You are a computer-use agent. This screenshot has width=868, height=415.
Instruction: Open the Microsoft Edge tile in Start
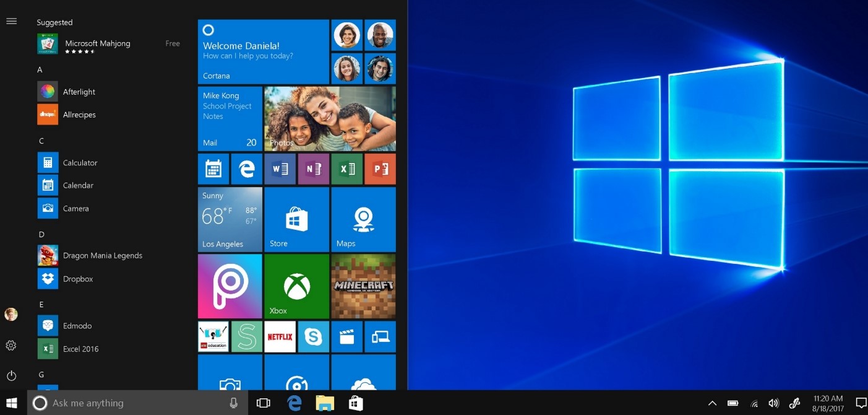pyautogui.click(x=246, y=169)
